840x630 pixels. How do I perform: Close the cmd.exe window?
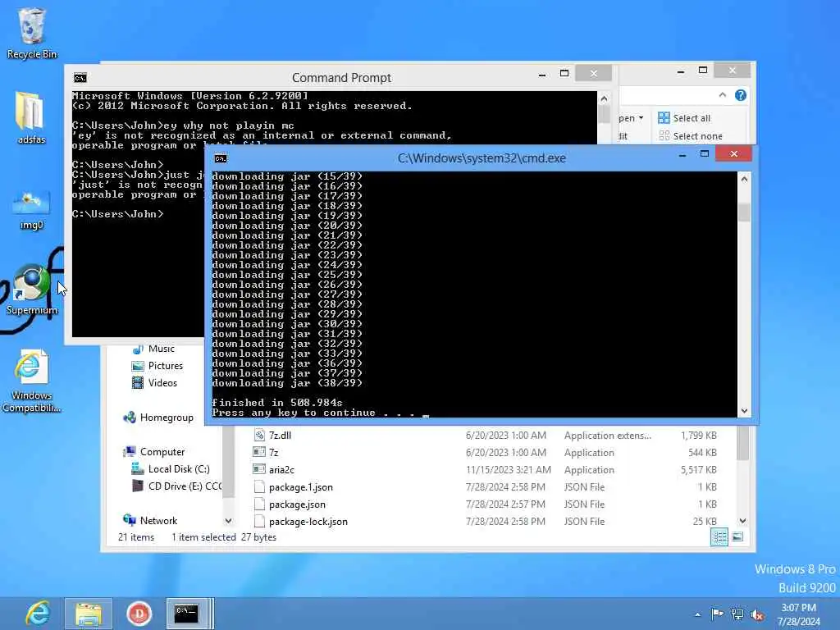click(734, 154)
